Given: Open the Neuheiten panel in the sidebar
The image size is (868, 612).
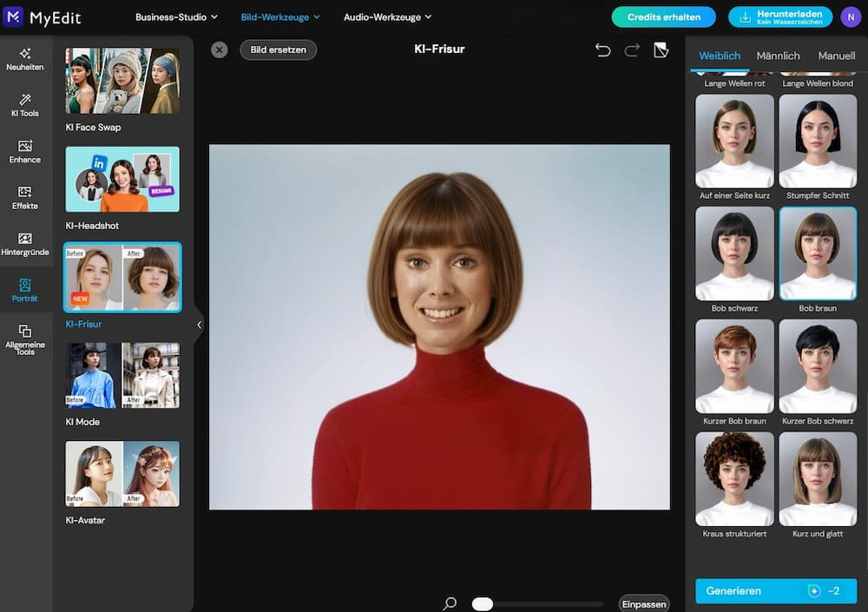Looking at the screenshot, I should [x=24, y=59].
